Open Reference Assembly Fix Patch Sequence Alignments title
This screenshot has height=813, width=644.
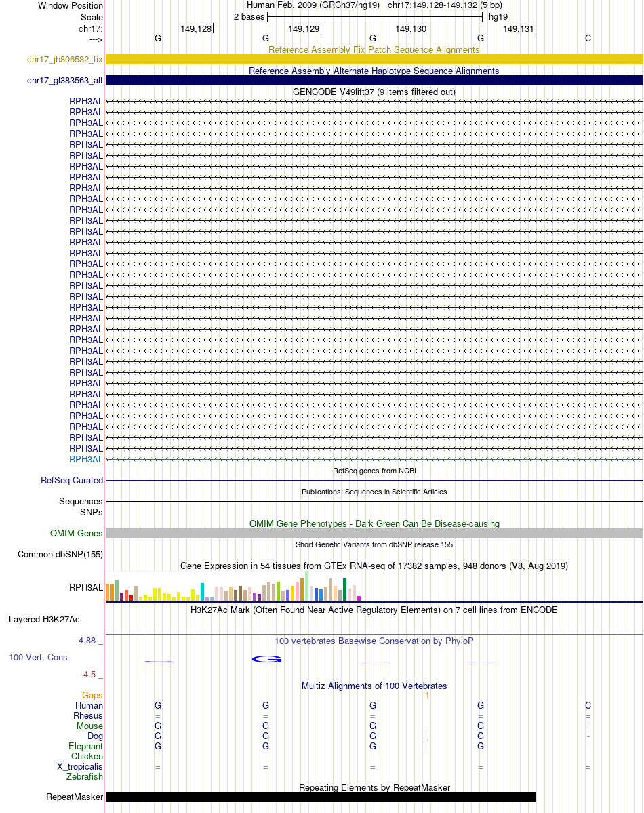(x=374, y=49)
